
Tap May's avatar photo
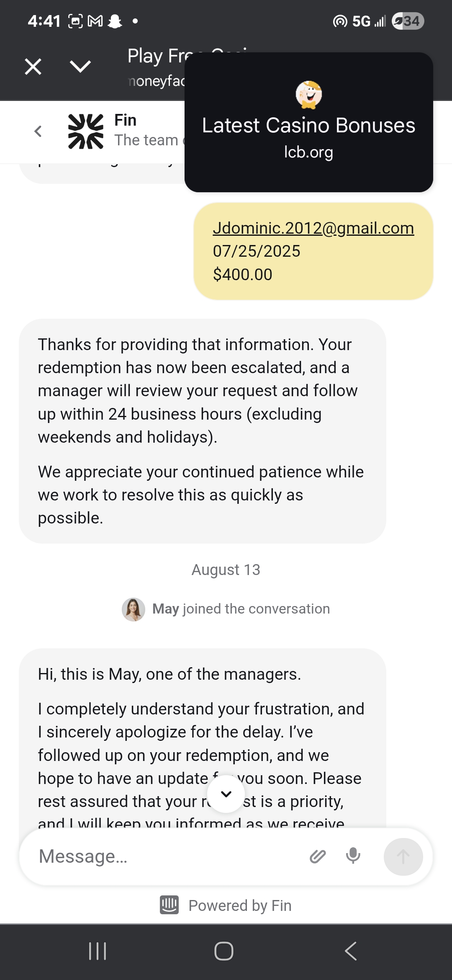coord(134,609)
